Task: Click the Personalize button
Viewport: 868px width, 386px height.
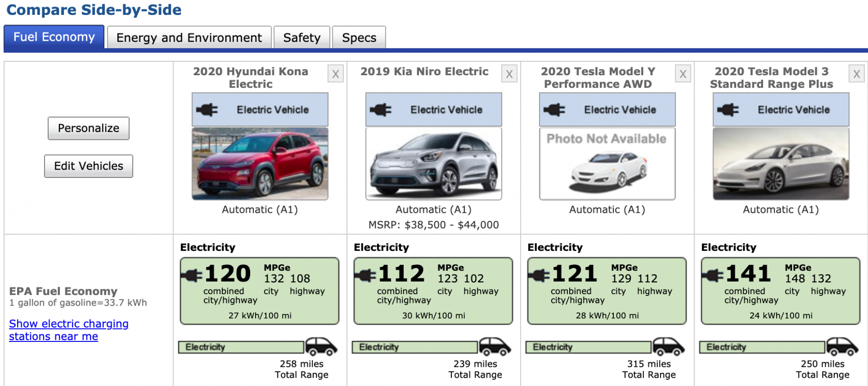Action: (89, 128)
